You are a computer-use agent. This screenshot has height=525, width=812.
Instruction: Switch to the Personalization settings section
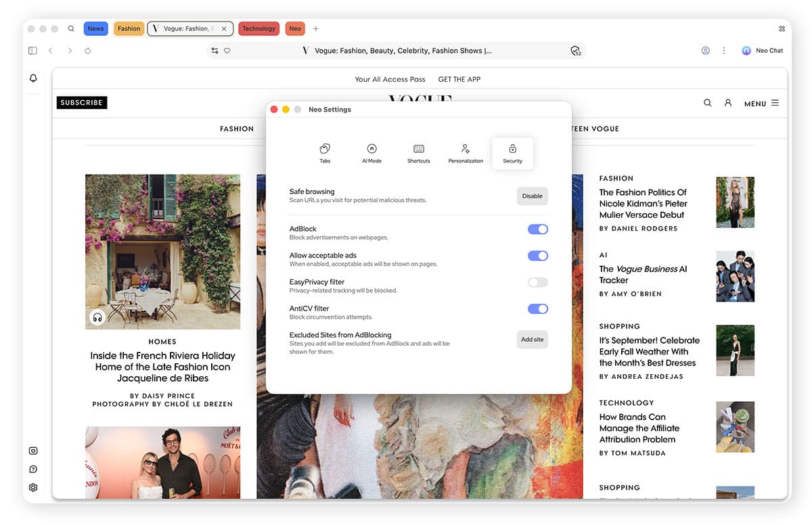coord(466,154)
